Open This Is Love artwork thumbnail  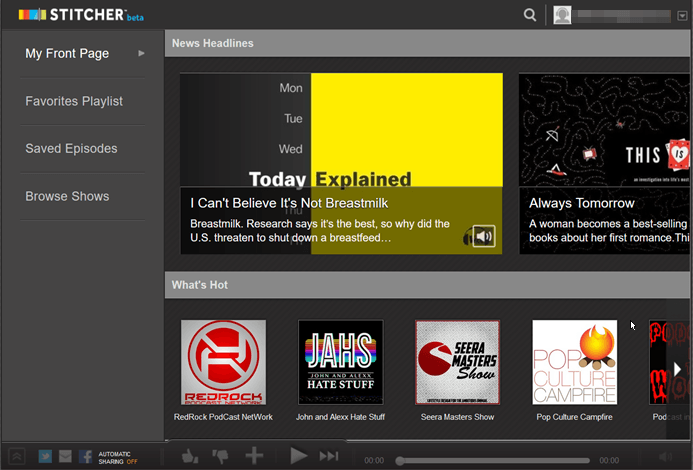(604, 130)
